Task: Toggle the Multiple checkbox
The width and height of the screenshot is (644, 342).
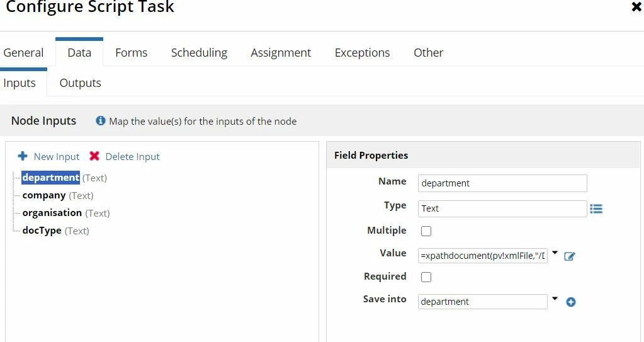Action: click(426, 231)
